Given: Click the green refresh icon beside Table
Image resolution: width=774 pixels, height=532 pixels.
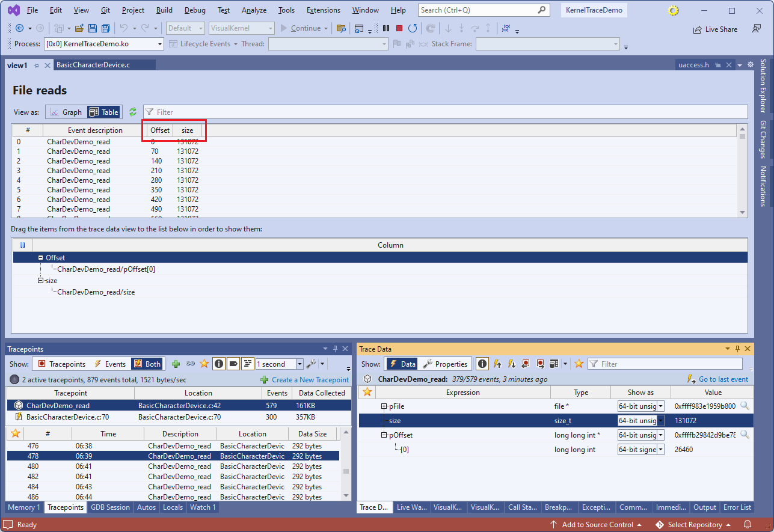Looking at the screenshot, I should 133,112.
